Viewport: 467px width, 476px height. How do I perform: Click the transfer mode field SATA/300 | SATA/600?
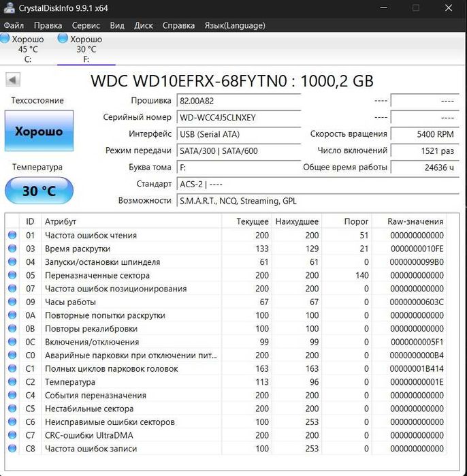pyautogui.click(x=239, y=151)
